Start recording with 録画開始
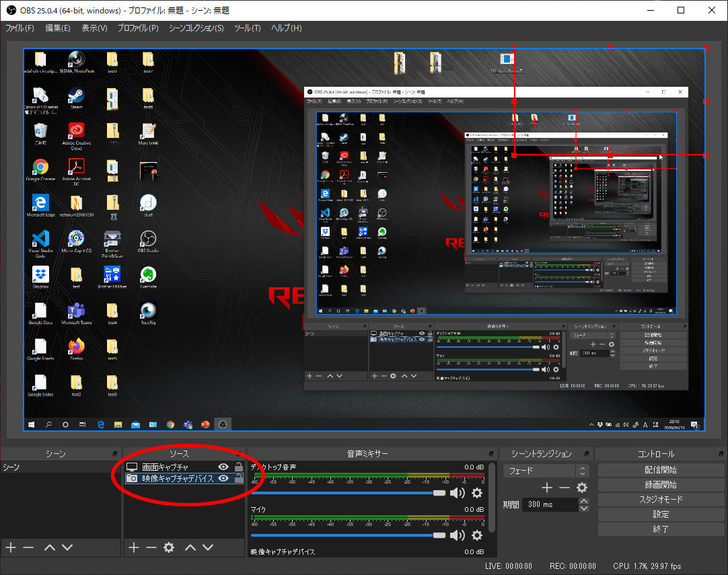This screenshot has height=575, width=728. tap(661, 484)
